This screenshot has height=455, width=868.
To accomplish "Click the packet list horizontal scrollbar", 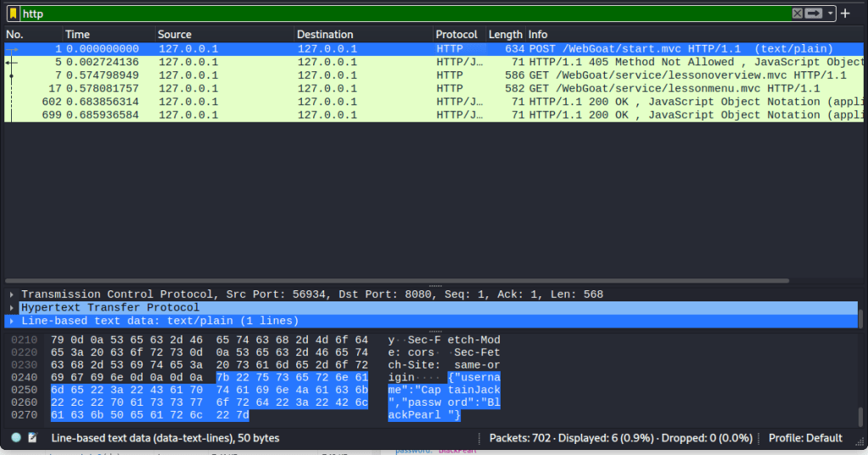I will pos(399,280).
